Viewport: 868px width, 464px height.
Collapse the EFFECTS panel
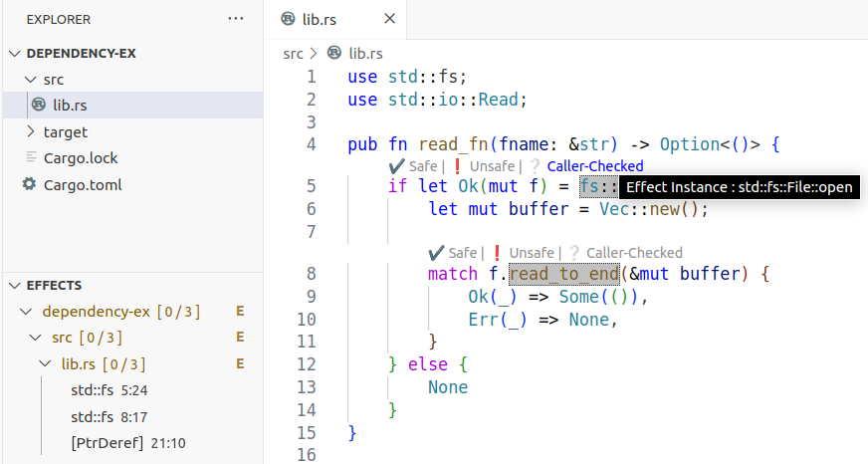click(15, 285)
